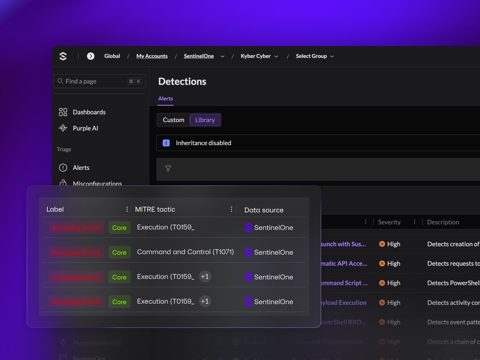Select the Library tab
The height and width of the screenshot is (360, 480).
(205, 120)
